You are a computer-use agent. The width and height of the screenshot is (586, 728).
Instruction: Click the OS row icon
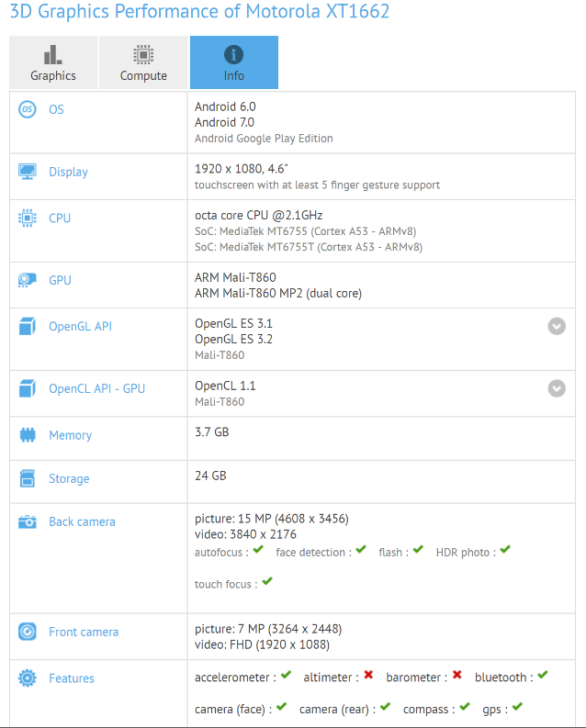point(28,109)
